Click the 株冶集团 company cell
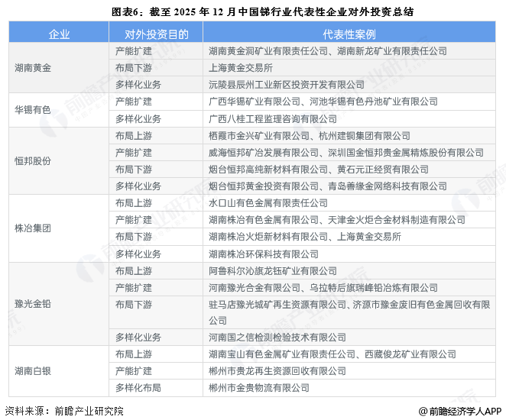The image size is (506, 420). pos(59,228)
